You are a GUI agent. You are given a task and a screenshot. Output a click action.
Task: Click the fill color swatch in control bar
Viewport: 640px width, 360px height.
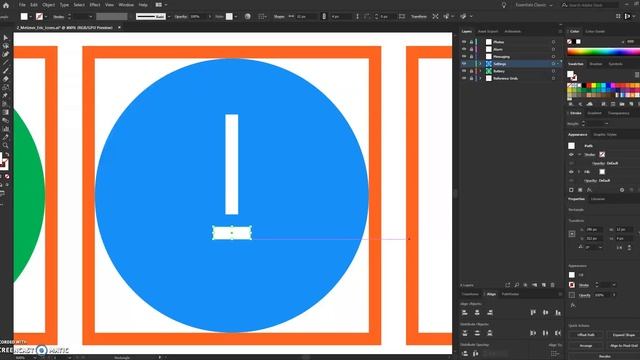coord(24,16)
